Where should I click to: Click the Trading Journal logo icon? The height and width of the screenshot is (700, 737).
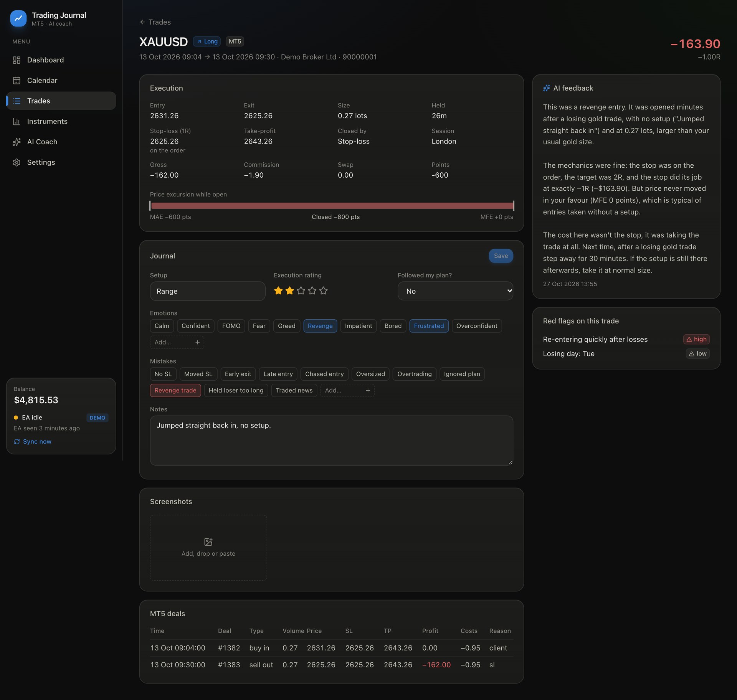(18, 18)
